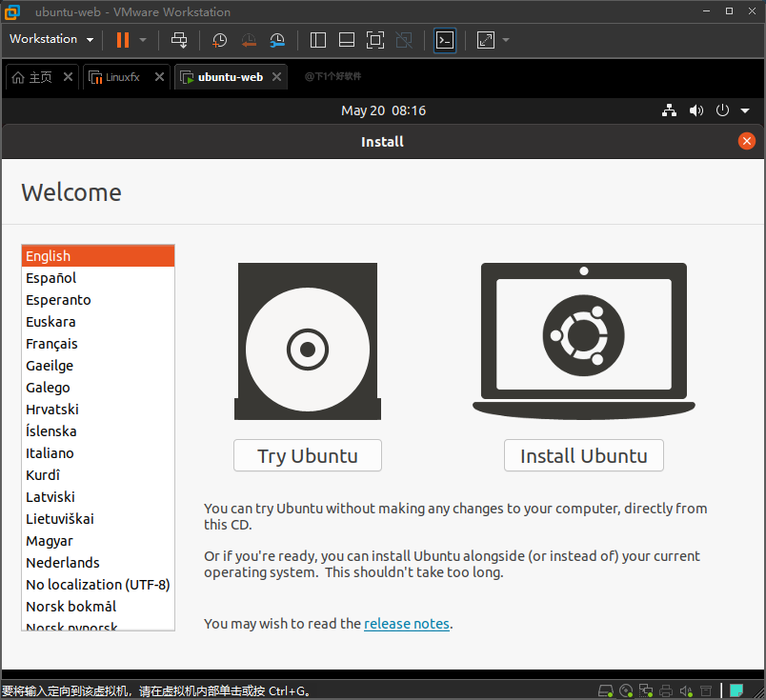Open the console view icon
The width and height of the screenshot is (766, 700).
pos(444,40)
